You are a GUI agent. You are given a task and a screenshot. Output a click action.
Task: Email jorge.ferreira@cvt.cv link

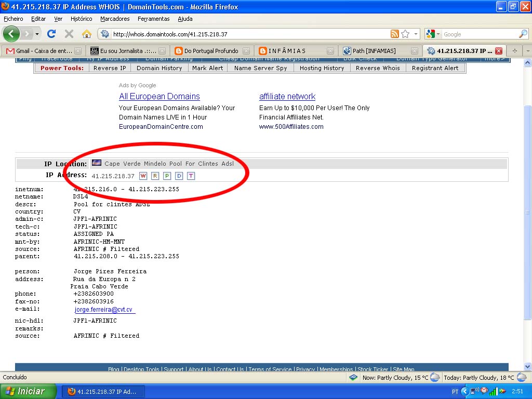(x=103, y=310)
